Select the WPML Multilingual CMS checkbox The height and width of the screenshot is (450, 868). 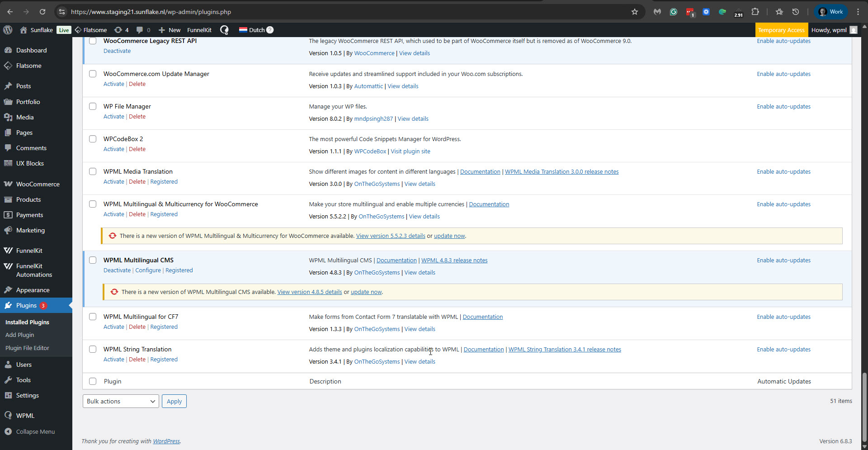pyautogui.click(x=93, y=260)
